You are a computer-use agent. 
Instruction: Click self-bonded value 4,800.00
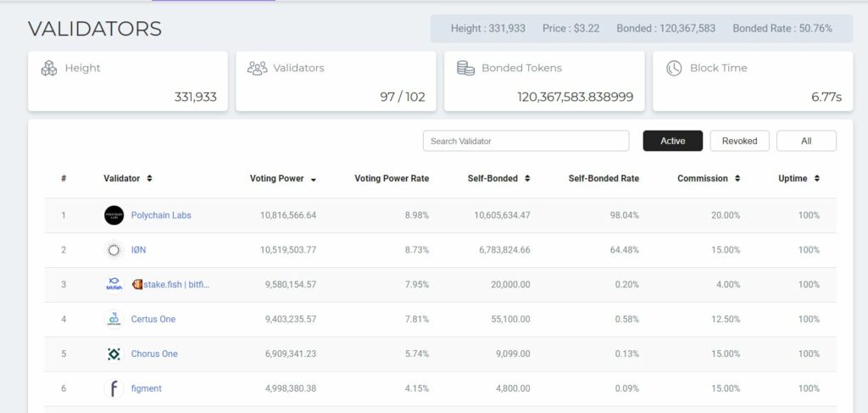coord(513,388)
